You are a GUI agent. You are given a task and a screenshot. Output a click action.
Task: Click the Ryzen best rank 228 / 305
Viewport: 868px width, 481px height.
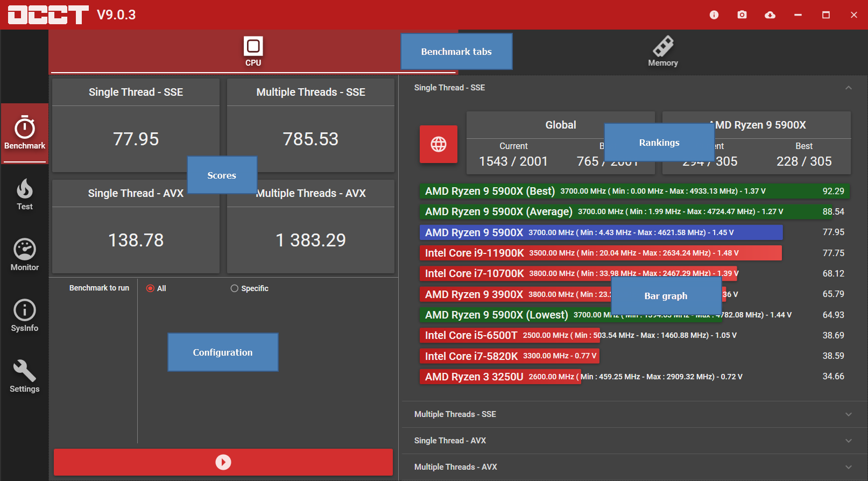coord(804,161)
